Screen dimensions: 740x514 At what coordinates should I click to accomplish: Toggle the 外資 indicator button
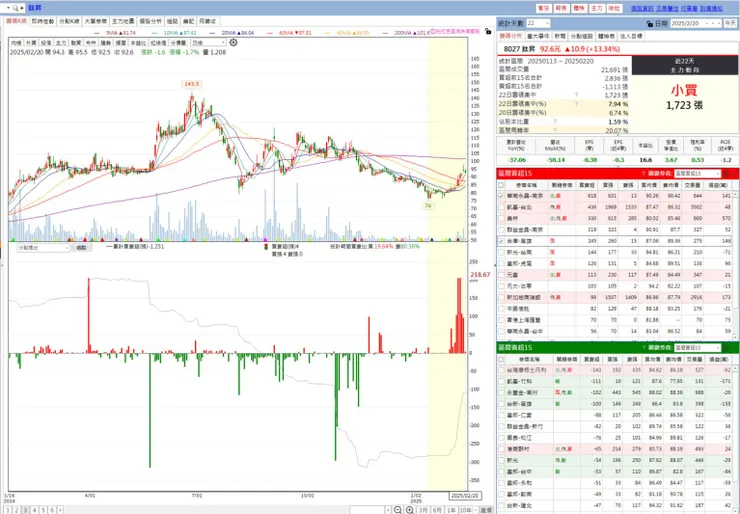31,42
